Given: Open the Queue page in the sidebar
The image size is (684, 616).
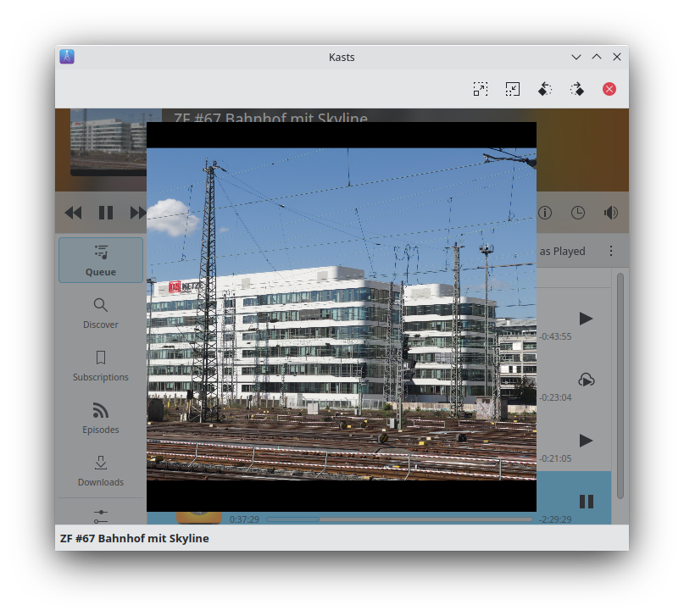Looking at the screenshot, I should 101,260.
